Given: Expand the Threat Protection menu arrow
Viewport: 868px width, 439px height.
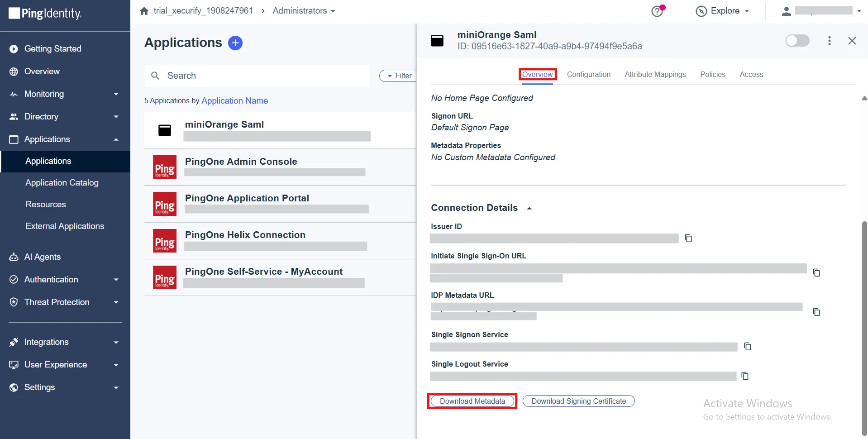Looking at the screenshot, I should 116,302.
